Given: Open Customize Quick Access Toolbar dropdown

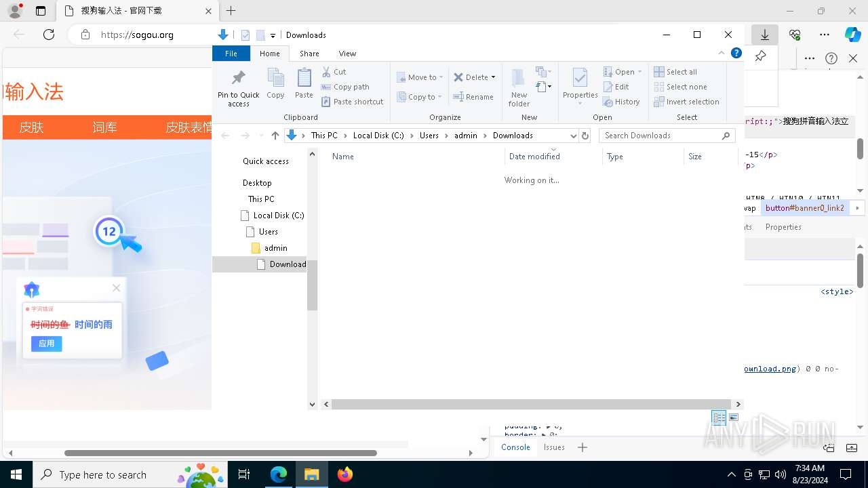Looking at the screenshot, I should point(273,35).
